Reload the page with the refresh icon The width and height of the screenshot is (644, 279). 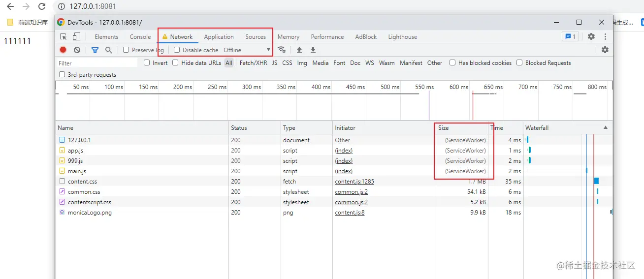pos(42,6)
